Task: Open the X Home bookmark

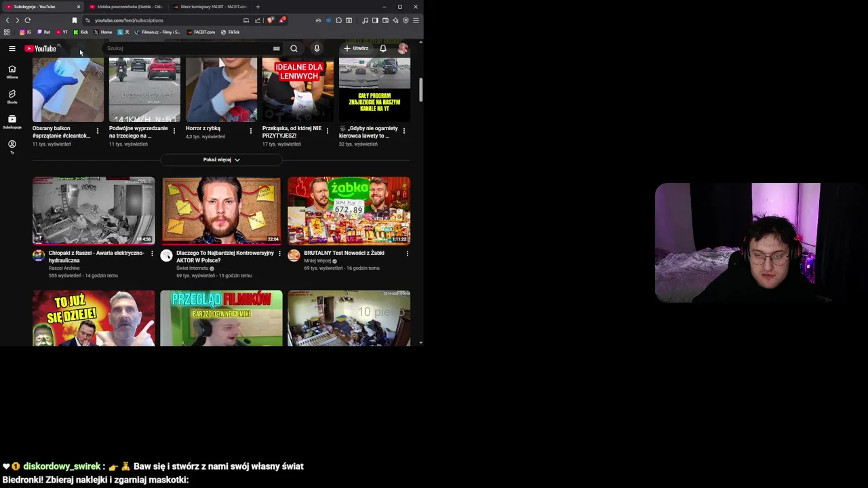Action: click(x=102, y=32)
